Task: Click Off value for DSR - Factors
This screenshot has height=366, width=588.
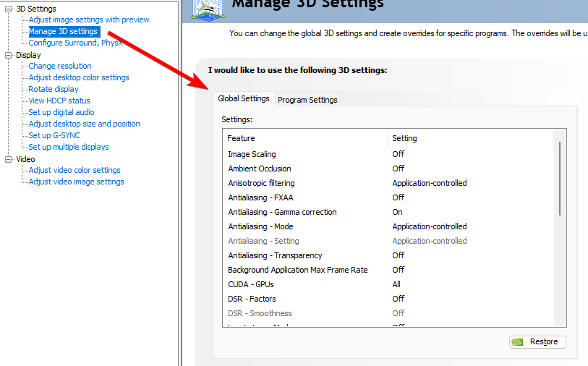Action: coord(399,299)
